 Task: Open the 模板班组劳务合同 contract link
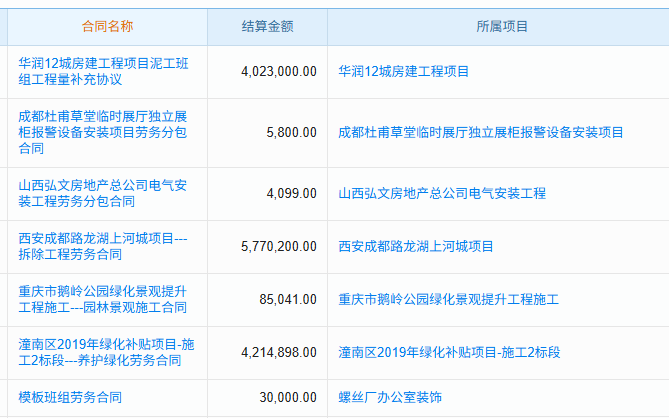[70, 397]
